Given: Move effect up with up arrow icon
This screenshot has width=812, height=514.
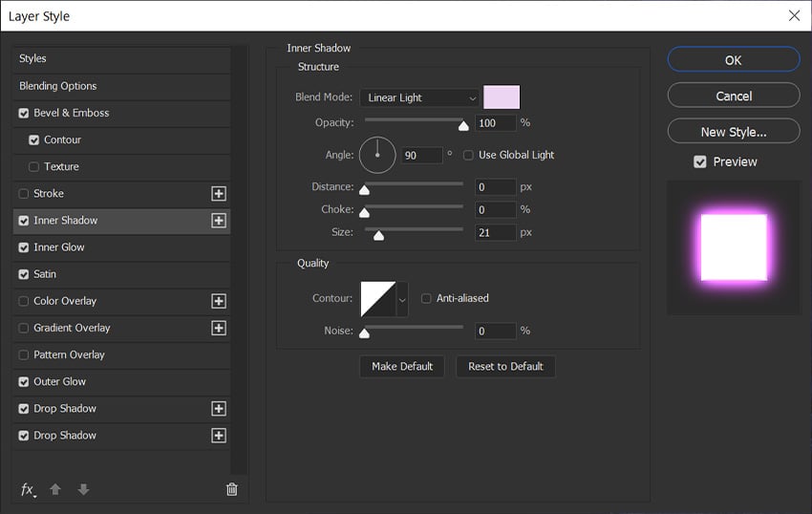Looking at the screenshot, I should (55, 489).
